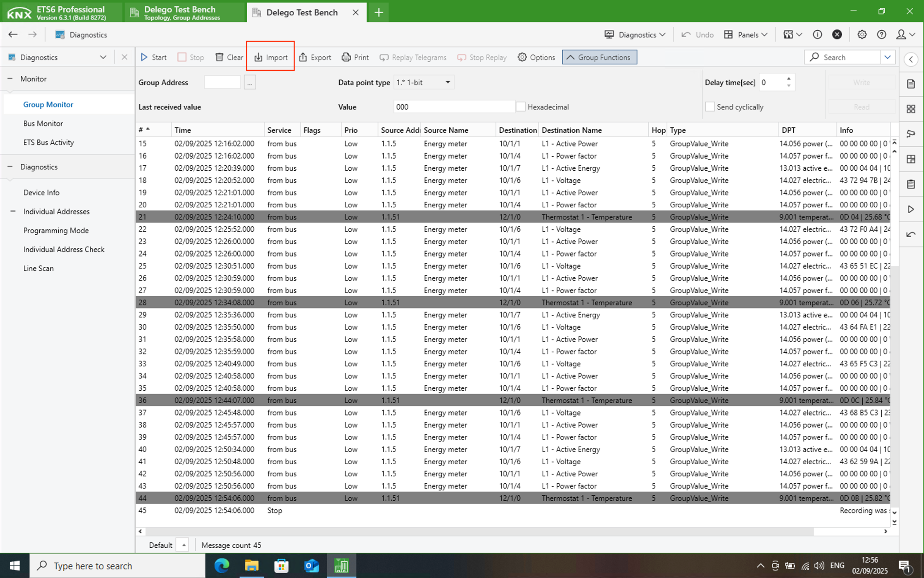This screenshot has height=578, width=924.
Task: Open Device Info diagnostics
Action: pos(41,192)
